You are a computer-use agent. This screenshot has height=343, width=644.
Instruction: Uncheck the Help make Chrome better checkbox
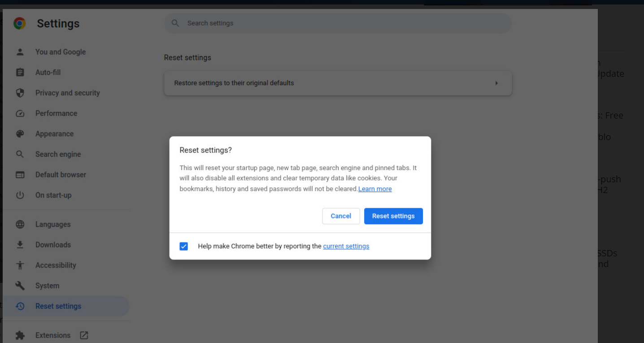point(183,246)
